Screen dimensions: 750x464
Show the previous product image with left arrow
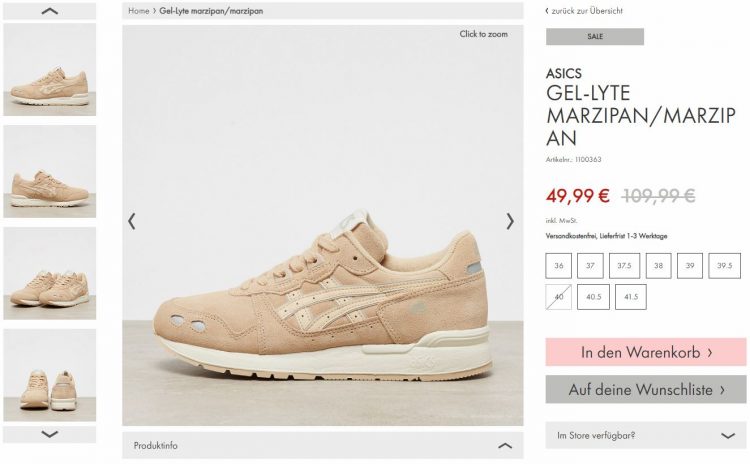click(132, 221)
